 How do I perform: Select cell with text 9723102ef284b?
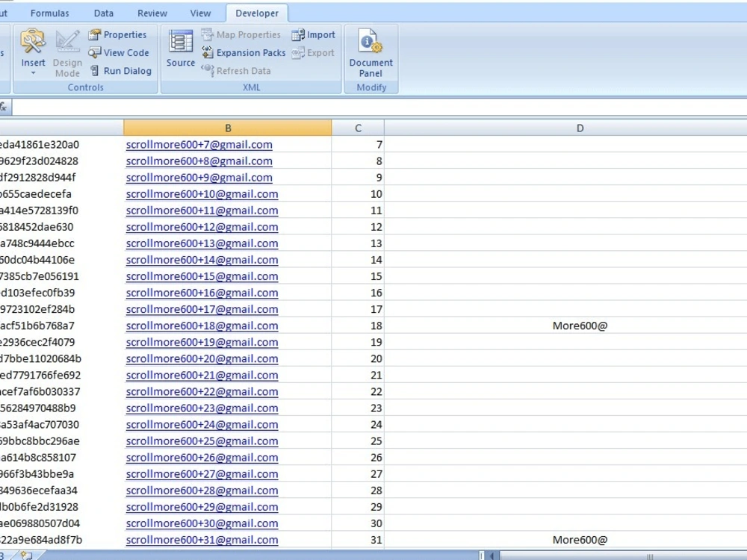pyautogui.click(x=61, y=310)
